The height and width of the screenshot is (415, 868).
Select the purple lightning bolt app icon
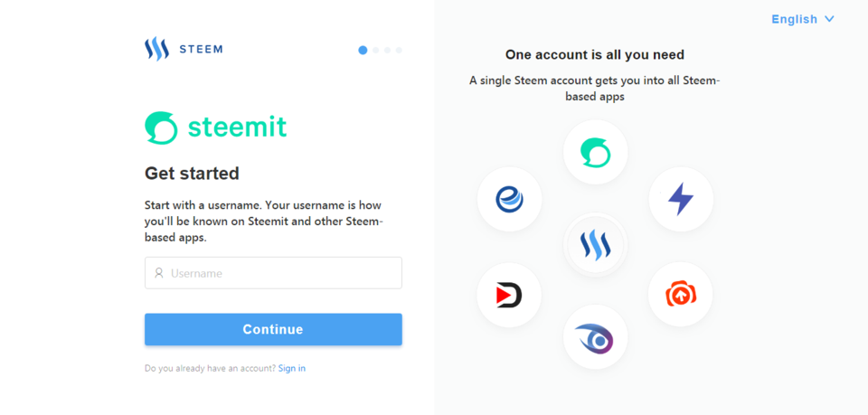point(681,199)
